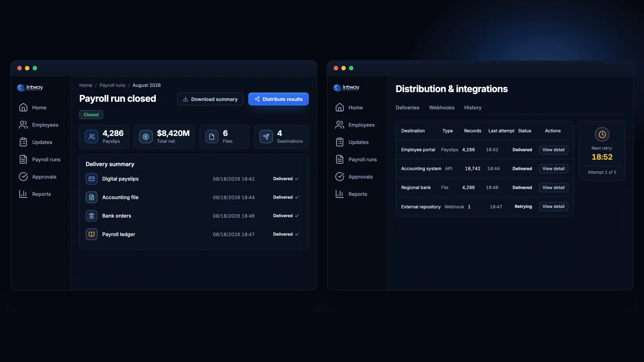The height and width of the screenshot is (362, 644).
Task: Click Updates clipboard icon in Payroll run closed window
Action: (x=23, y=142)
